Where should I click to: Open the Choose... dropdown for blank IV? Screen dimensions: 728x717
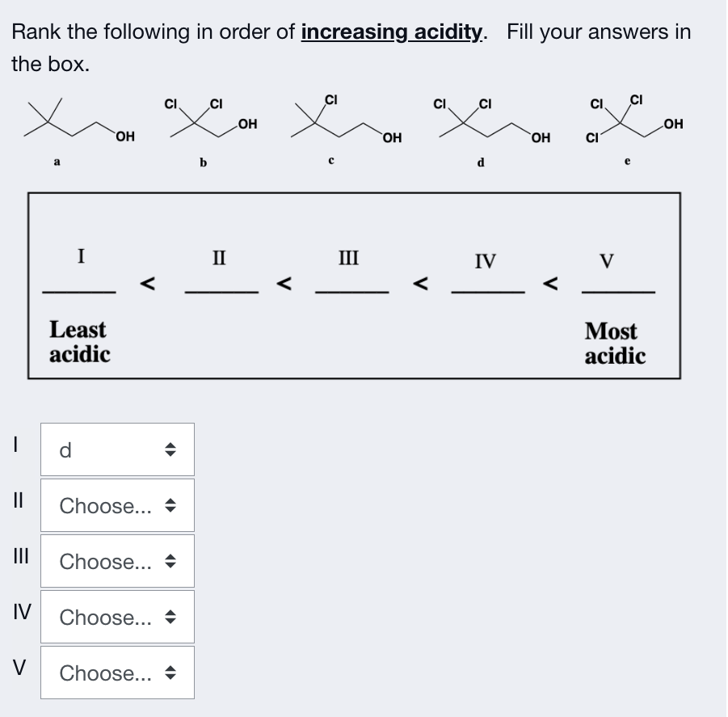[116, 617]
